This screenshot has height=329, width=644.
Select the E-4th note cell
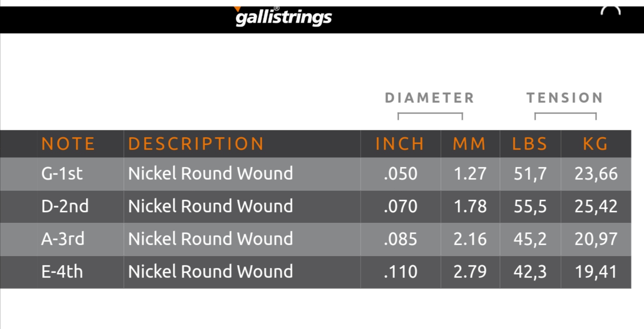[62, 272]
